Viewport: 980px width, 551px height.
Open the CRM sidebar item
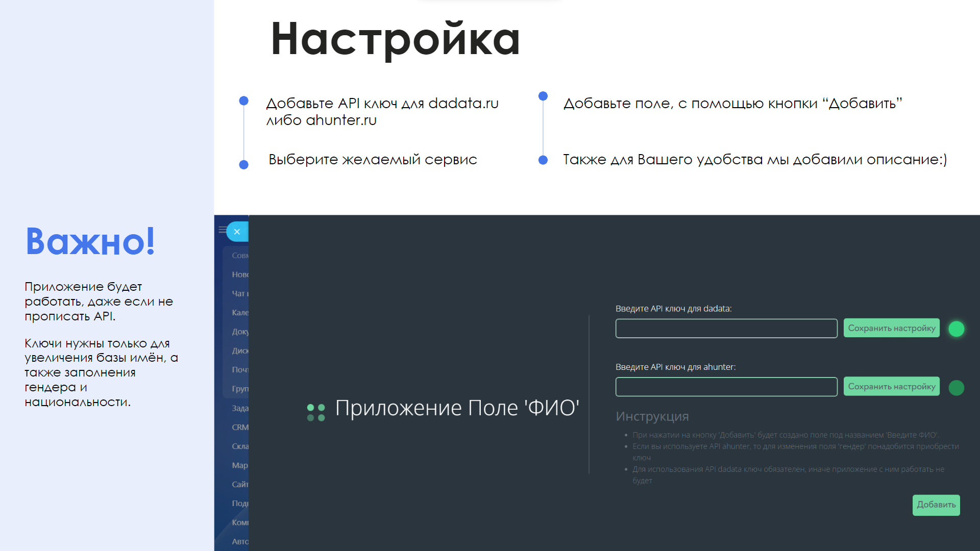coord(240,427)
